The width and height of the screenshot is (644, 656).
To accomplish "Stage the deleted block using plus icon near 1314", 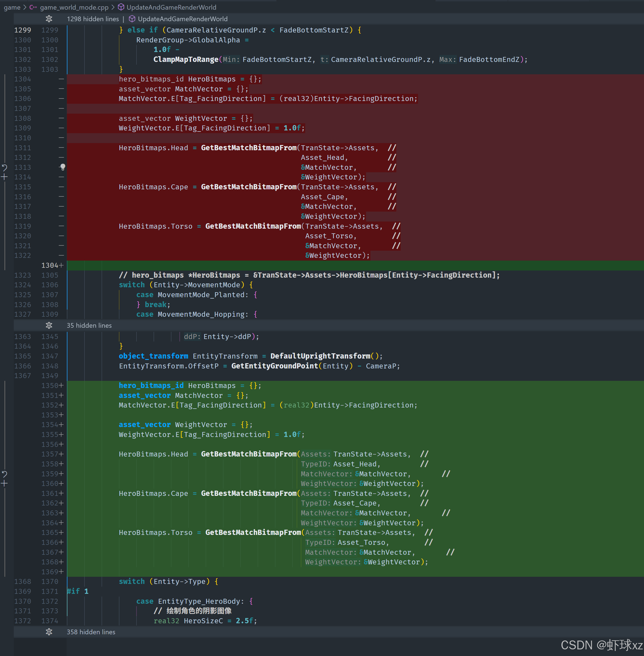I will [4, 177].
